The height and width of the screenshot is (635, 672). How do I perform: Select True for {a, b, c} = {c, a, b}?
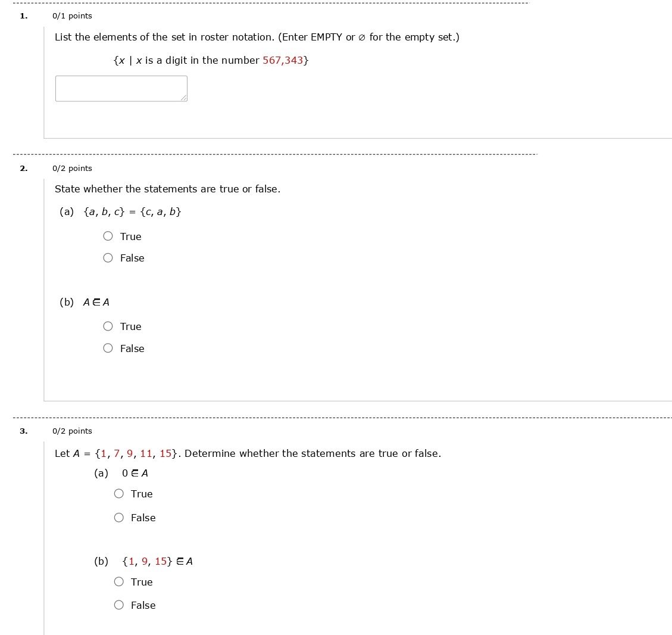pos(108,236)
